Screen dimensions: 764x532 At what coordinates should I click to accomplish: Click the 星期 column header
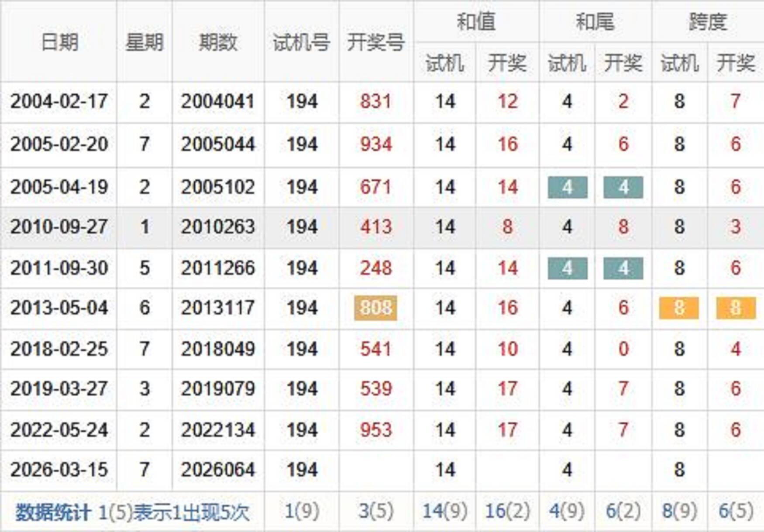click(144, 42)
